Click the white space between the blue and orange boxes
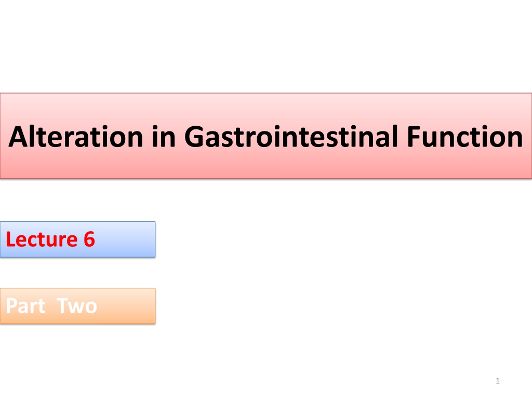The width and height of the screenshot is (532, 399). (78, 272)
